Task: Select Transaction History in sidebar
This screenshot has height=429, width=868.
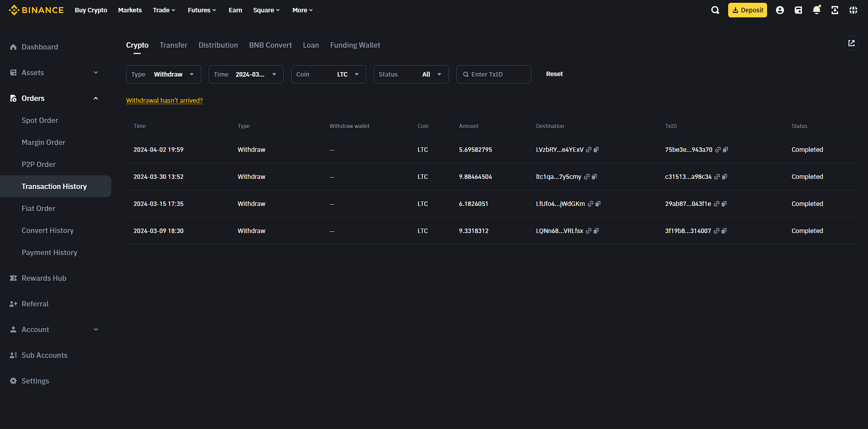Action: point(55,186)
